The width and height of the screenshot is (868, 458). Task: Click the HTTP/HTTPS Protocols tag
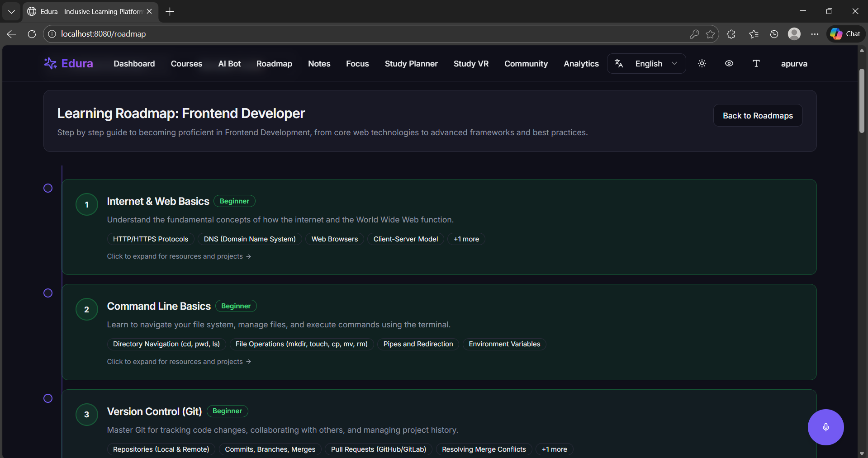point(151,239)
